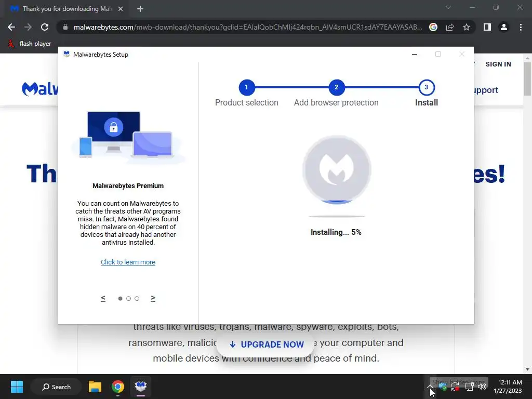
Task: Click step 2 Add browser protection circle
Action: click(x=336, y=87)
